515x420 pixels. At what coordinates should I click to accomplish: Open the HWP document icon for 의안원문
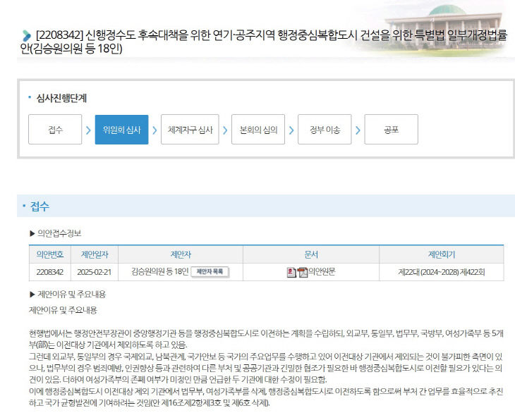coord(291,272)
